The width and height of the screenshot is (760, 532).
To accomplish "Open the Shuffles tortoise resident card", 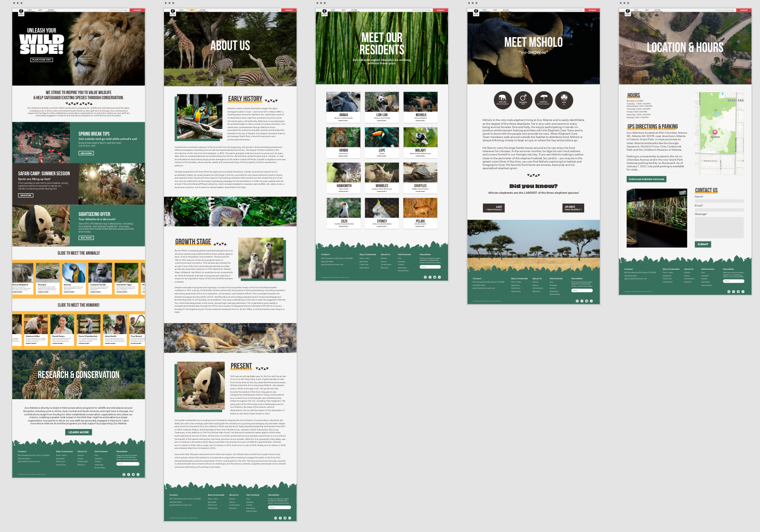I will (x=420, y=178).
